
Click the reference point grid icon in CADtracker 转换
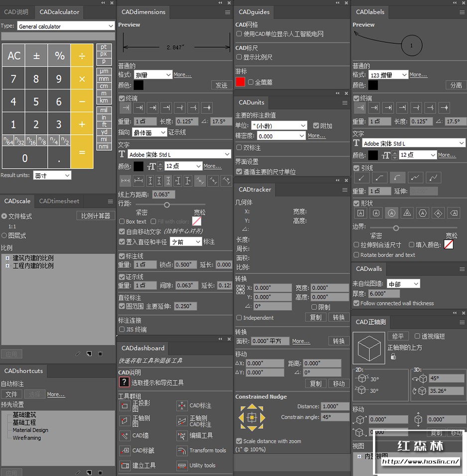click(x=240, y=289)
